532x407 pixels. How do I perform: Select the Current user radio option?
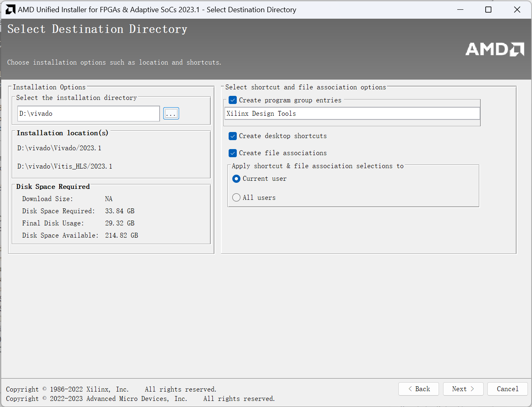[236, 179]
